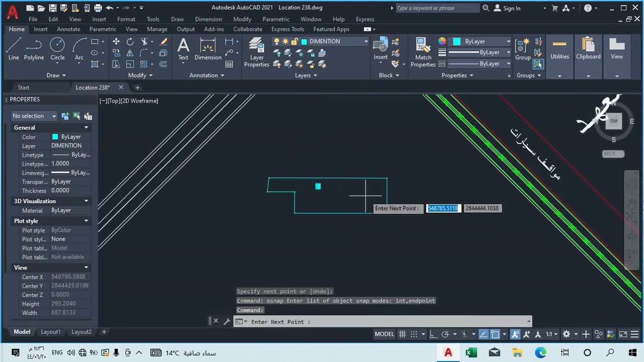The height and width of the screenshot is (362, 644).
Task: Toggle polar tracking in status bar
Action: 445,334
